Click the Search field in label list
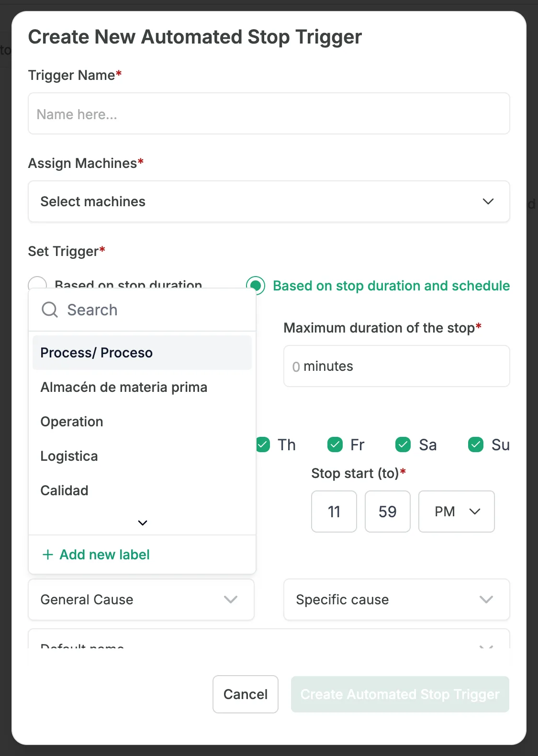The height and width of the screenshot is (756, 538). [142, 310]
